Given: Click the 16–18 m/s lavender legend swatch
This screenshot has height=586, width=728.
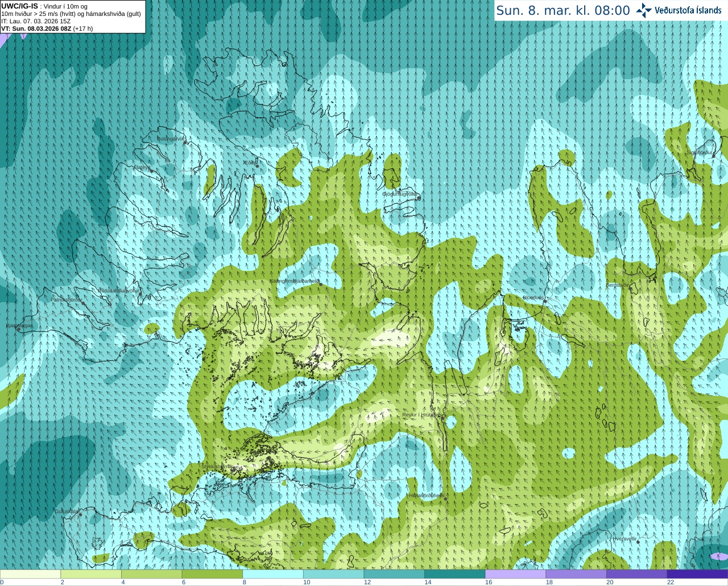Looking at the screenshot, I should click(x=515, y=574).
